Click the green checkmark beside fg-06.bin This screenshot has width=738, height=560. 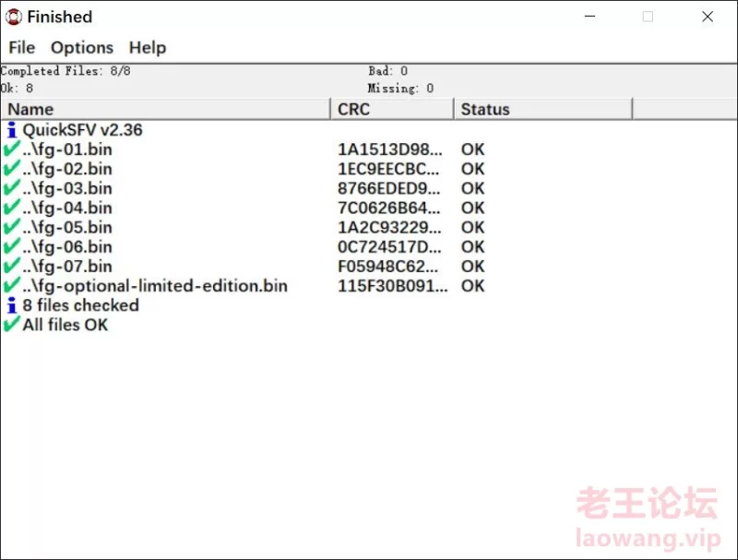click(x=11, y=246)
